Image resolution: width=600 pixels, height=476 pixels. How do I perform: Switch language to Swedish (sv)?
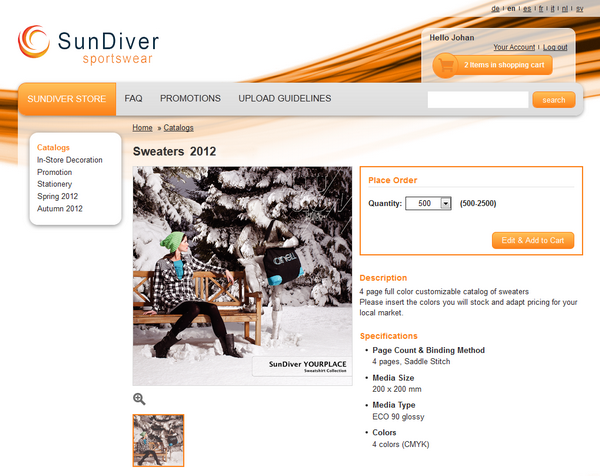click(x=578, y=9)
